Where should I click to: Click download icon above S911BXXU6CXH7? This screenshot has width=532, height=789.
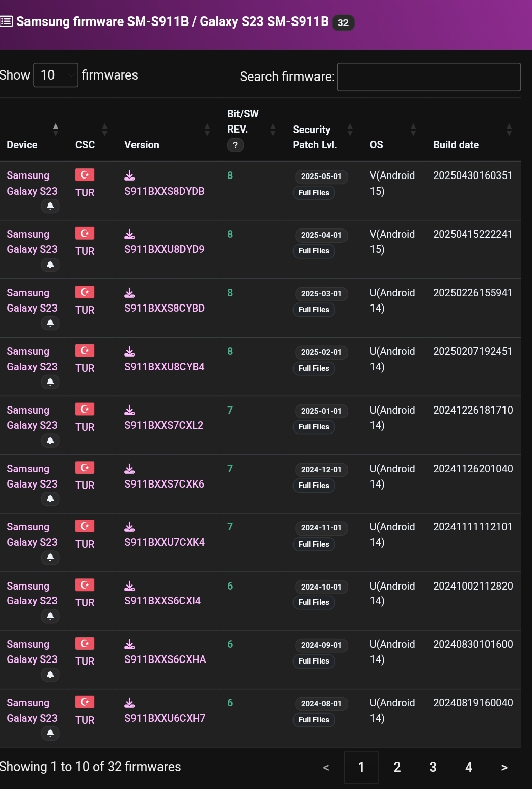130,703
